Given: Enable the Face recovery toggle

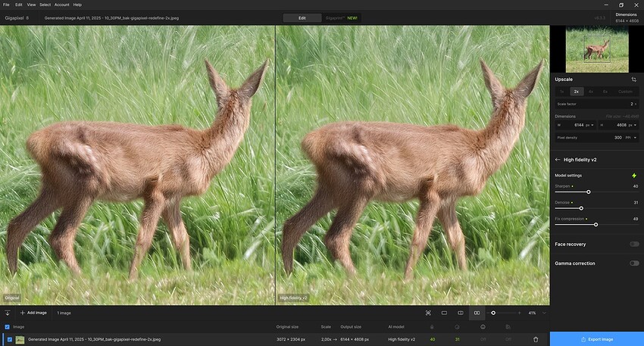Looking at the screenshot, I should (x=634, y=244).
